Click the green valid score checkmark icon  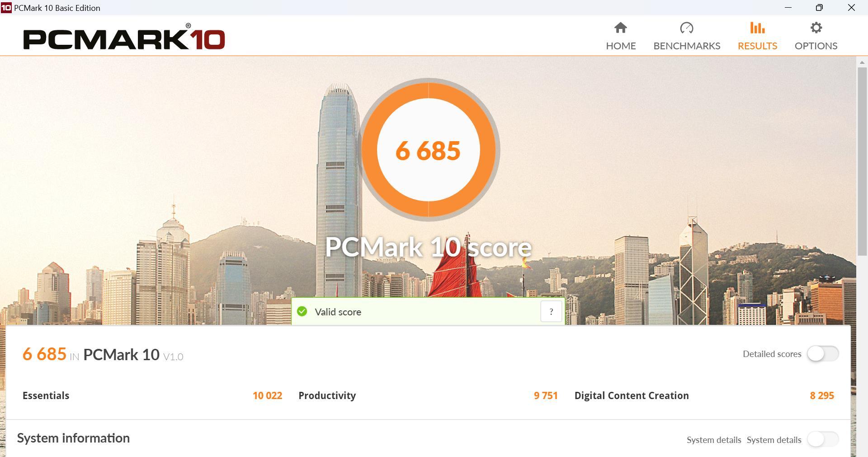pyautogui.click(x=302, y=311)
